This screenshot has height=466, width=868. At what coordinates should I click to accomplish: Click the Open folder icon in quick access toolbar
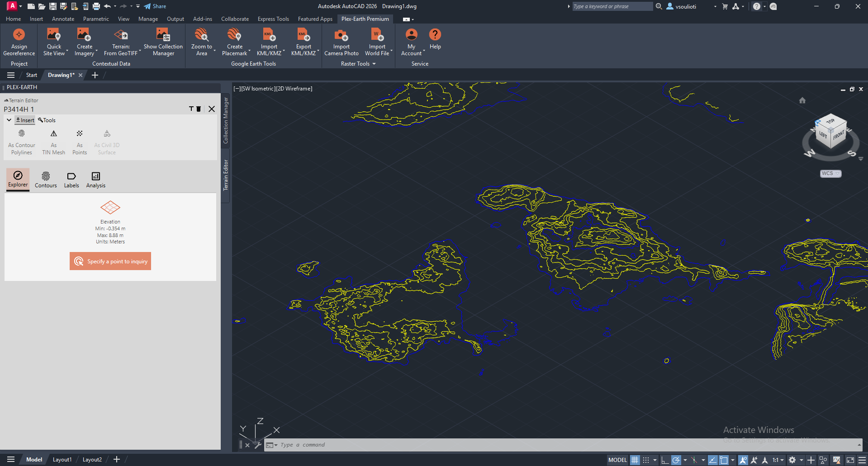[42, 6]
